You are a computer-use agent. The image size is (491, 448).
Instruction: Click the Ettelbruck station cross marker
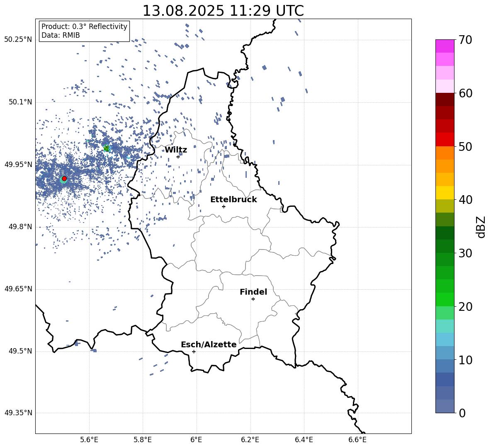(x=224, y=206)
